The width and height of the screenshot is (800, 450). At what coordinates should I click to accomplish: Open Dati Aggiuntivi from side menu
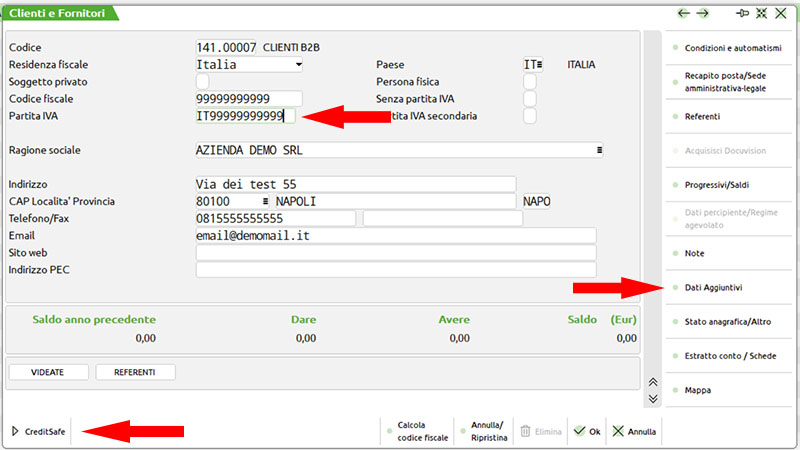(713, 288)
